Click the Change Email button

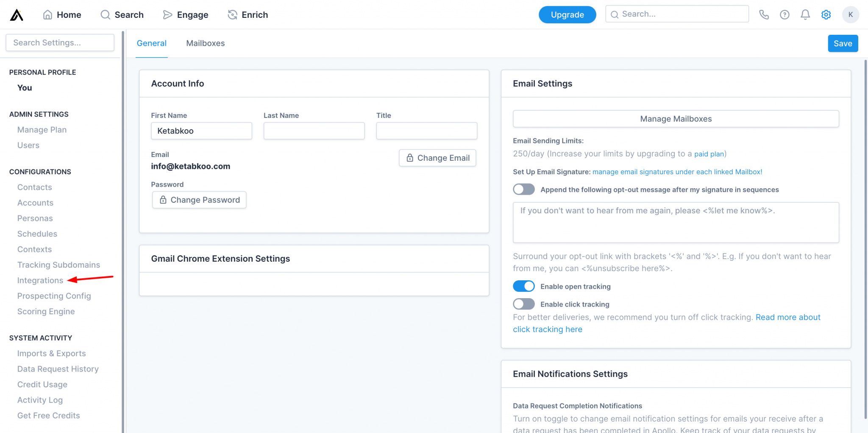(x=437, y=158)
